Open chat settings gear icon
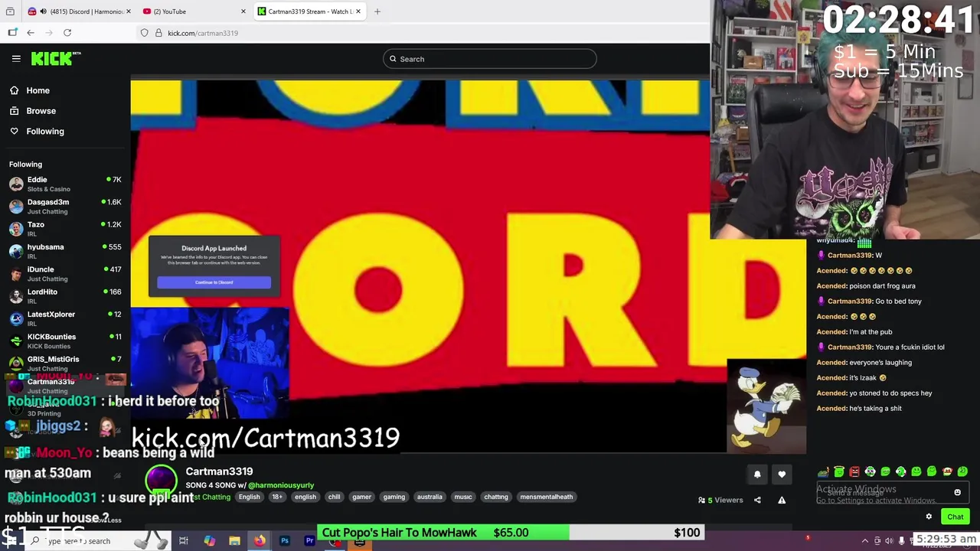Viewport: 980px width, 551px height. [929, 517]
